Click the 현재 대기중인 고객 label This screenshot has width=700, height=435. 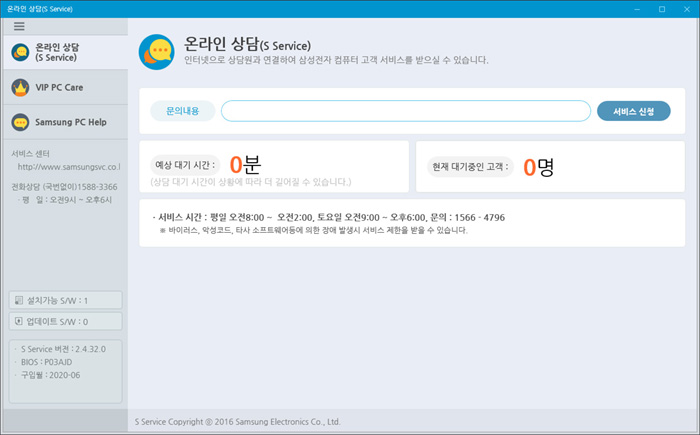point(470,167)
